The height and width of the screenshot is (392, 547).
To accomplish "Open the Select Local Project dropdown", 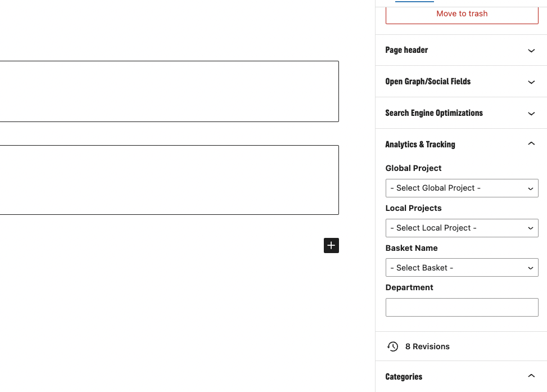I will [462, 228].
